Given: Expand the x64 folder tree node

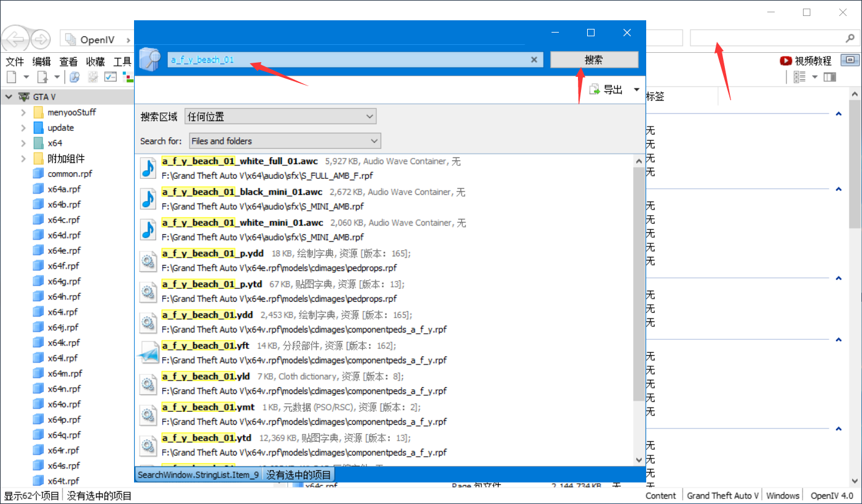Looking at the screenshot, I should point(23,143).
